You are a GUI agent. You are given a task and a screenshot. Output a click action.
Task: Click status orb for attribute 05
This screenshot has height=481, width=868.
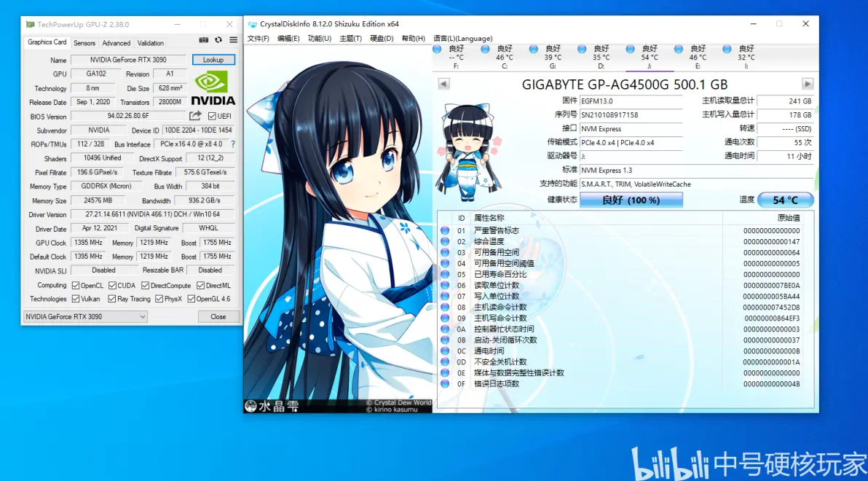tap(444, 274)
